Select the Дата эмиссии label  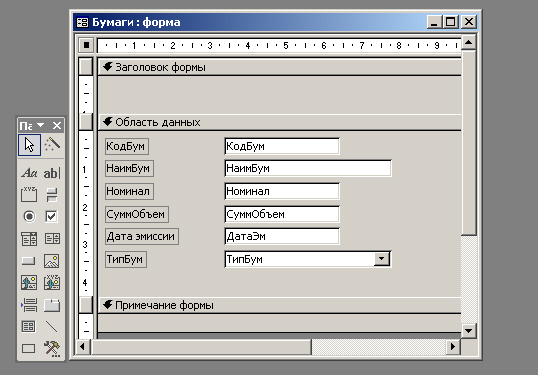pos(142,236)
